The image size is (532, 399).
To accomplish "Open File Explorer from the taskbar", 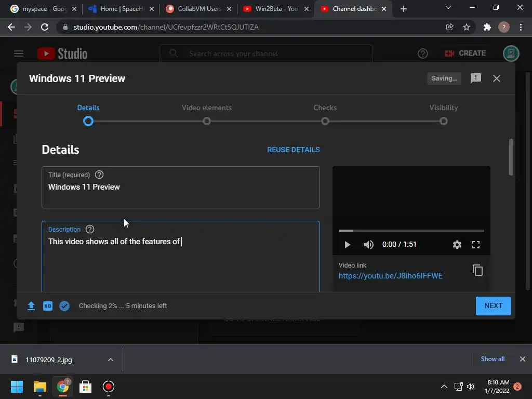I will pyautogui.click(x=39, y=387).
